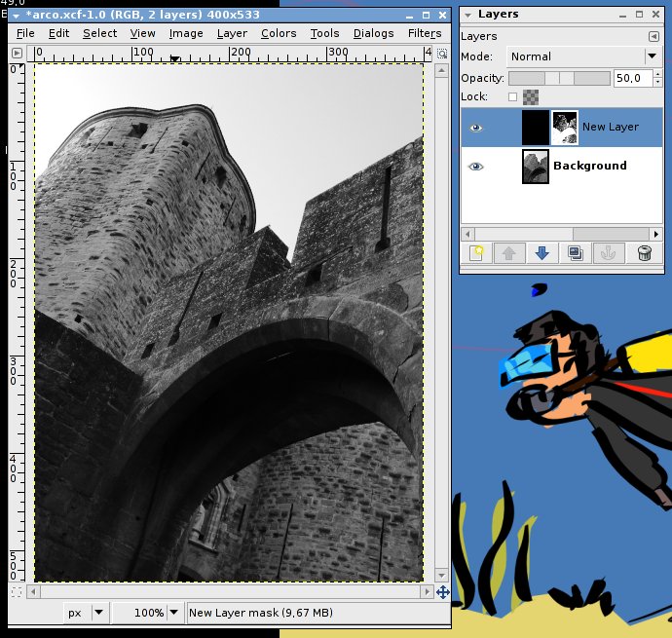
Task: Maximize the arco.xcf image window
Action: click(x=426, y=16)
